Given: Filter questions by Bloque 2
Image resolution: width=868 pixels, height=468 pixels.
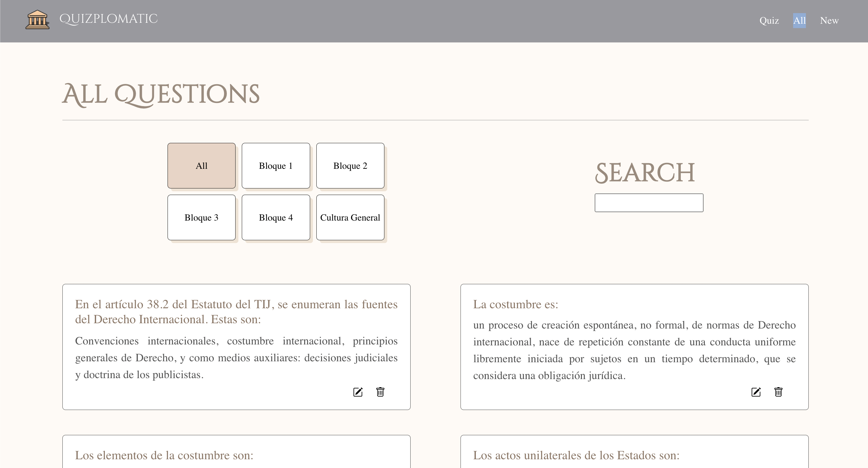Looking at the screenshot, I should click(350, 166).
